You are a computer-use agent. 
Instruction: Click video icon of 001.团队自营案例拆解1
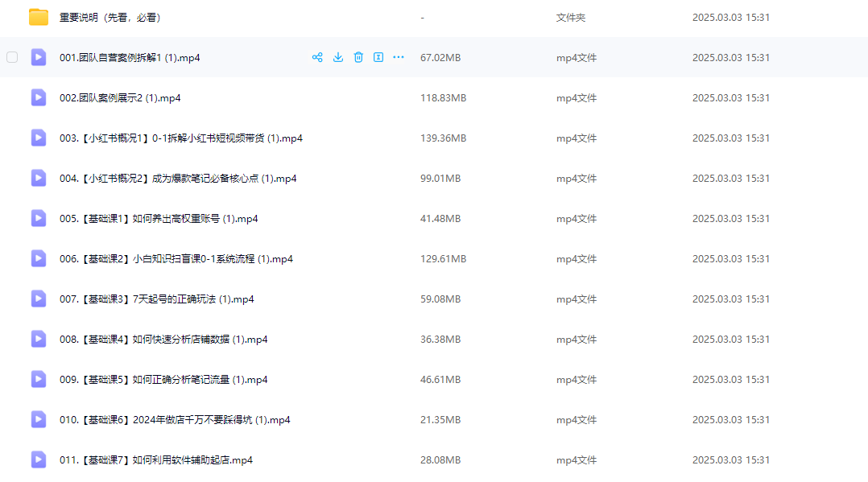pyautogui.click(x=38, y=57)
